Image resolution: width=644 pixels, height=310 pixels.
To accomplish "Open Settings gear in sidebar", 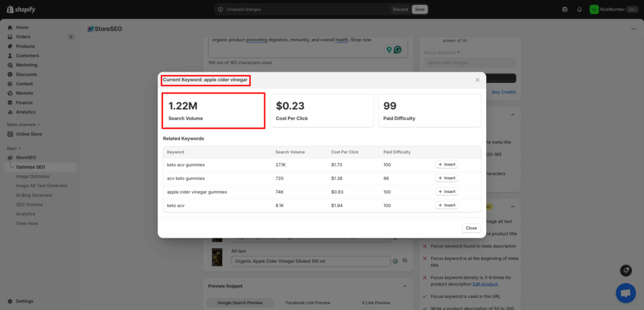I will click(x=25, y=301).
